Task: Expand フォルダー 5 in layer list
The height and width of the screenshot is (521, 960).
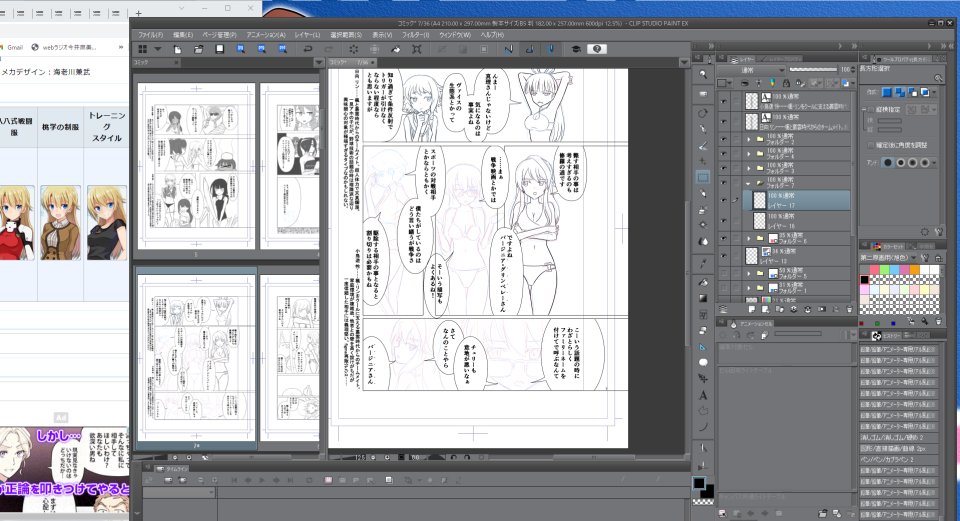Action: click(748, 273)
